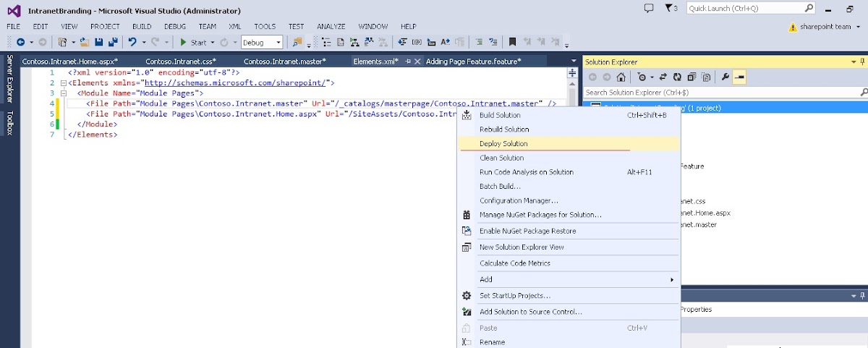The height and width of the screenshot is (348, 868).
Task: Click the Pending Changes Filter clock icon
Action: pyautogui.click(x=642, y=77)
